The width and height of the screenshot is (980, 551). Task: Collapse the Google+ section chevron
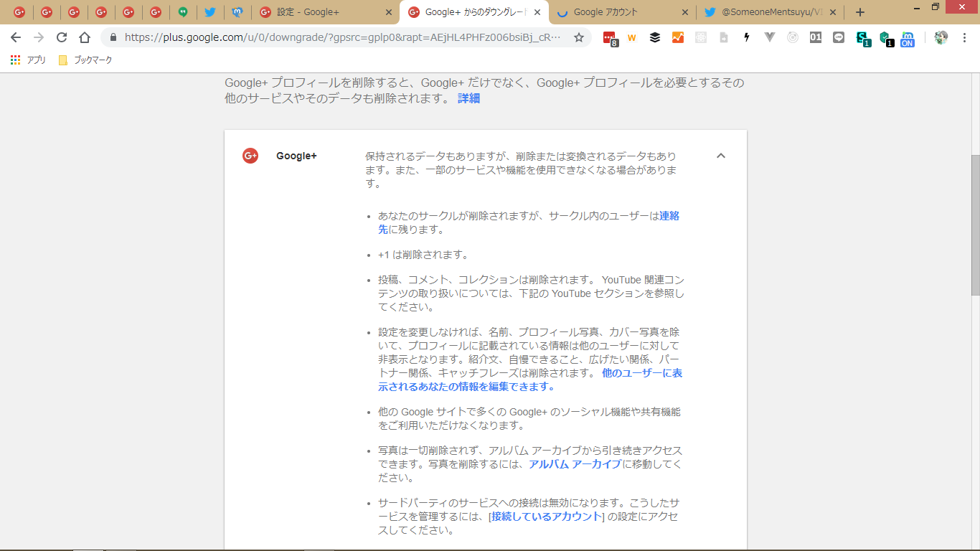tap(721, 156)
